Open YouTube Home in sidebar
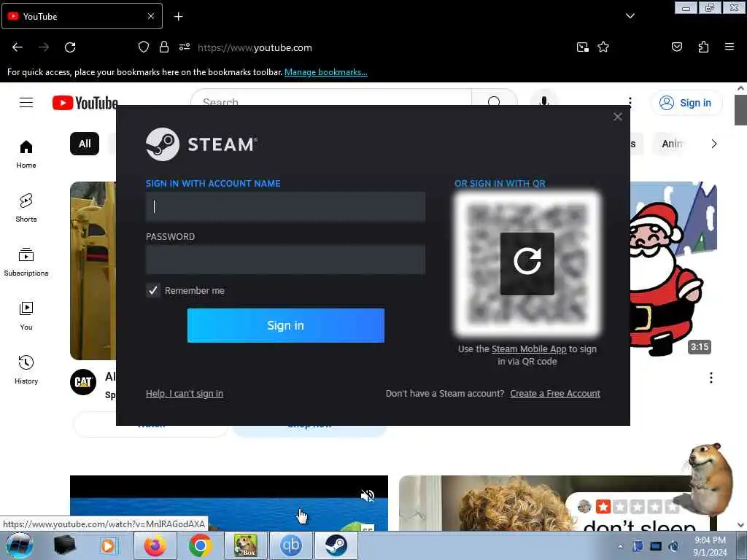This screenshot has height=560, width=747. (x=26, y=155)
